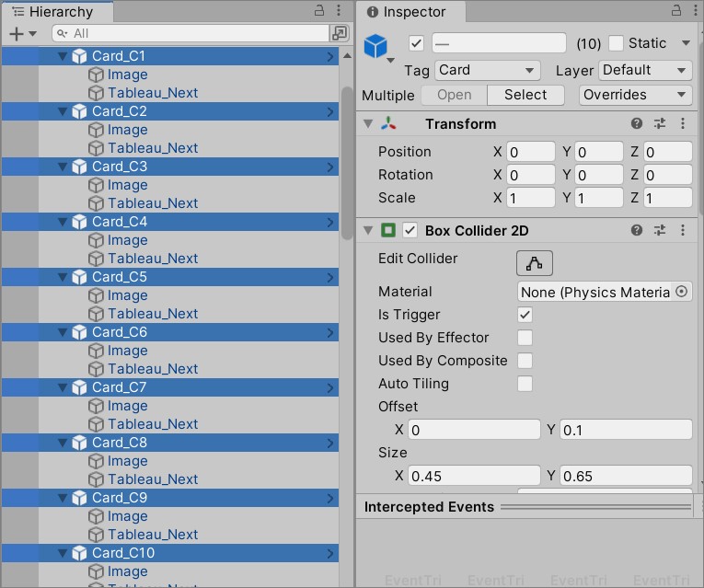Image resolution: width=704 pixels, height=588 pixels.
Task: Click the Hierarchy scroll up arrow
Action: tap(347, 55)
